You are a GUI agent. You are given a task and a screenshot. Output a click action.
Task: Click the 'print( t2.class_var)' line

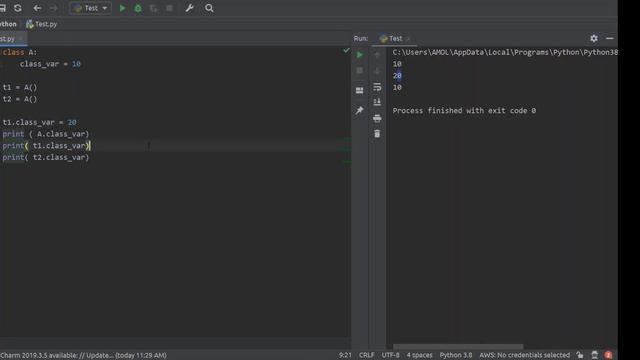point(45,157)
